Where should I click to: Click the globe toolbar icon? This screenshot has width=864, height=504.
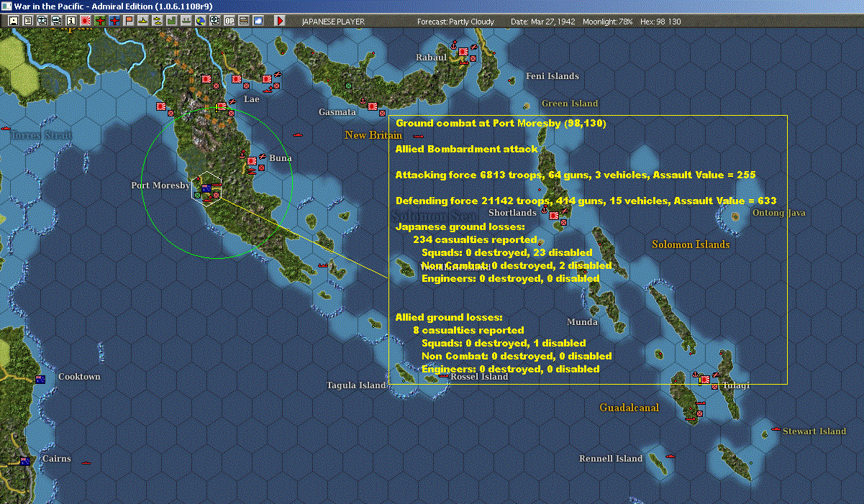200,21
